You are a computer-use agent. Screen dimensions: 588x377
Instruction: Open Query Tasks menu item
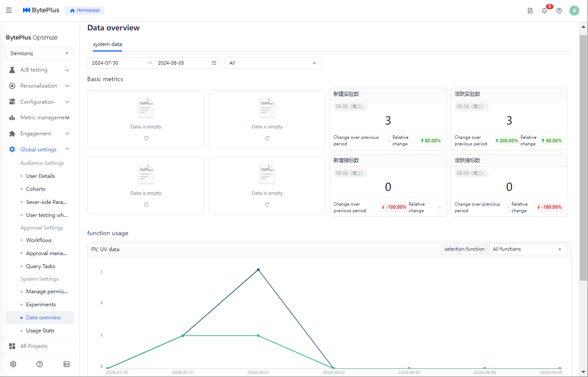(40, 266)
